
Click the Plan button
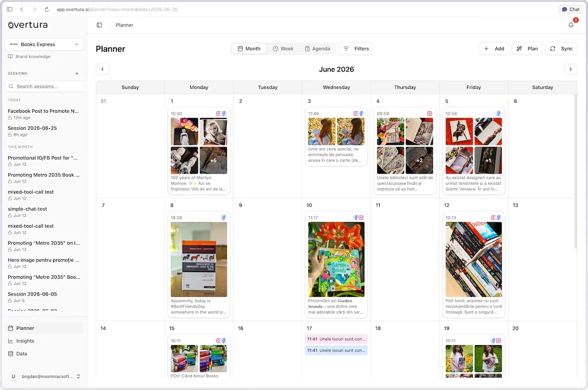(527, 49)
